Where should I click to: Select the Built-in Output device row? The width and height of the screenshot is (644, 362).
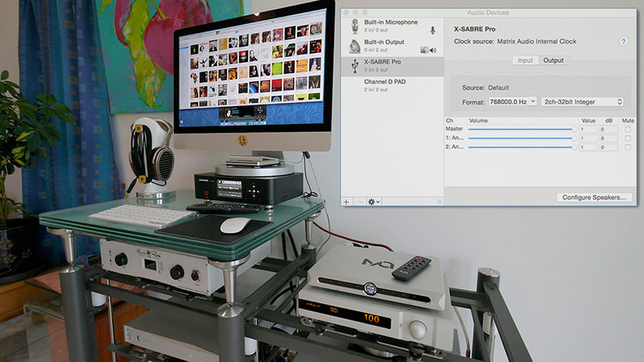click(393, 46)
